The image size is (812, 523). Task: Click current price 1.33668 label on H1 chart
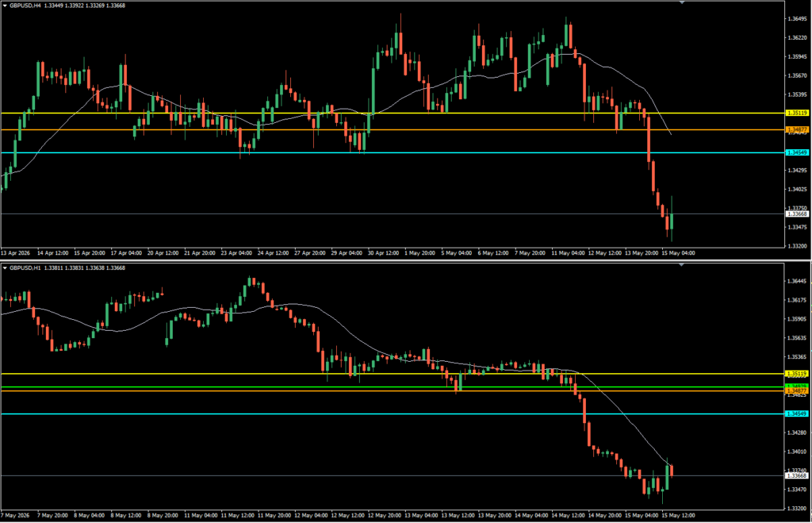pyautogui.click(x=798, y=476)
